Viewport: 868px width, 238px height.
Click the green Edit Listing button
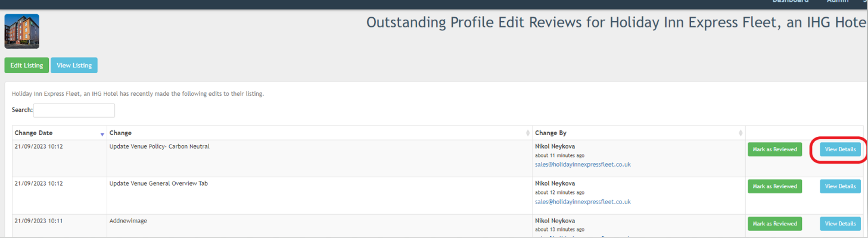(27, 65)
